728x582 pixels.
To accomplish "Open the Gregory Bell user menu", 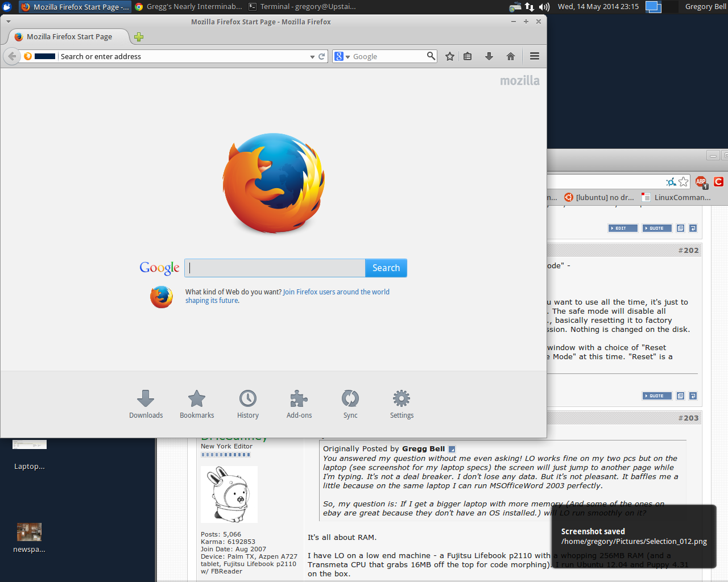I will (x=705, y=7).
